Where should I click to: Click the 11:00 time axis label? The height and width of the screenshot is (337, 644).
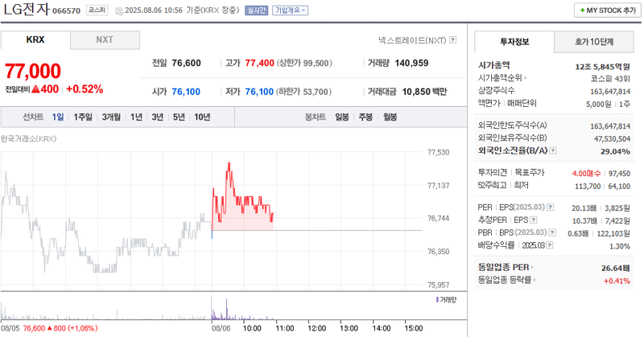click(285, 328)
